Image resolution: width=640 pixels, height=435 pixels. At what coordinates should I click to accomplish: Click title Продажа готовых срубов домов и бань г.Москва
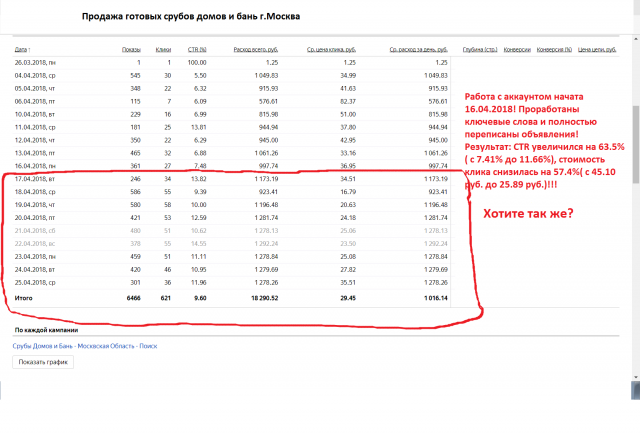click(x=191, y=16)
